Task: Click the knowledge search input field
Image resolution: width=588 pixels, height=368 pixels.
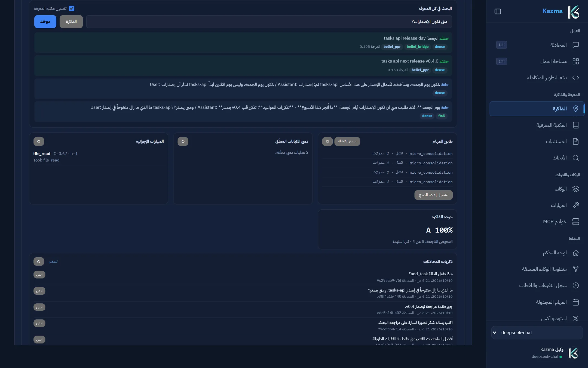Action: tap(269, 22)
